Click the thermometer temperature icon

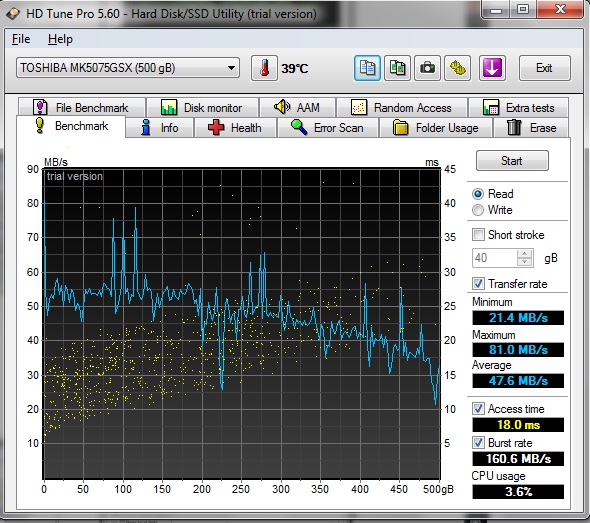point(265,68)
